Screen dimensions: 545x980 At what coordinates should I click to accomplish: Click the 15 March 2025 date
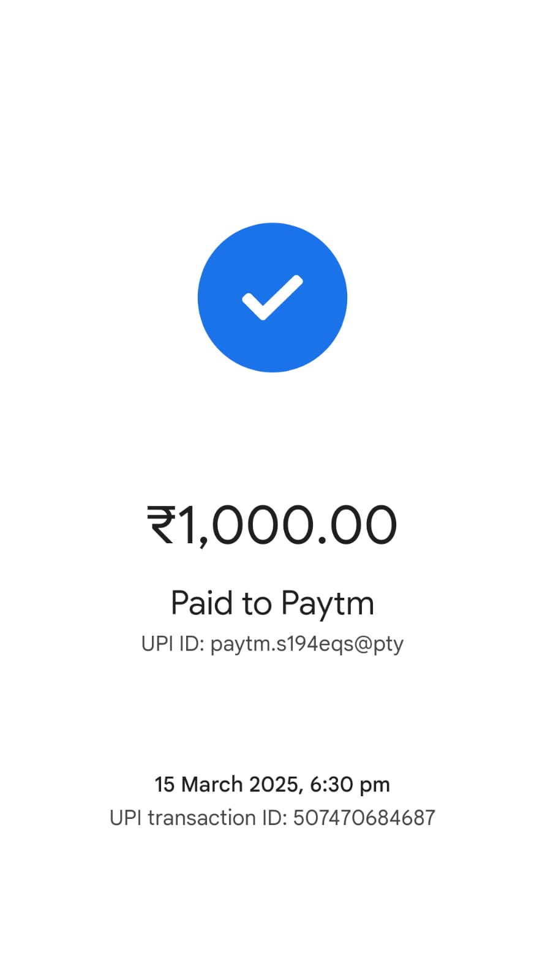click(x=227, y=785)
